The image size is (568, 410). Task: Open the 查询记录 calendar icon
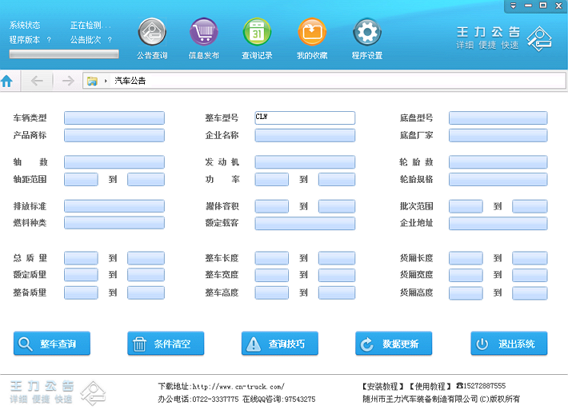pos(257,32)
